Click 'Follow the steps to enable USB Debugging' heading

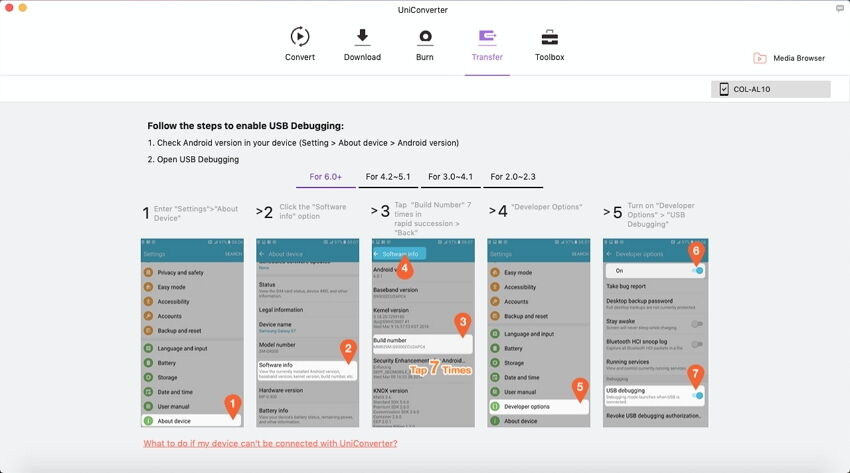(x=246, y=126)
